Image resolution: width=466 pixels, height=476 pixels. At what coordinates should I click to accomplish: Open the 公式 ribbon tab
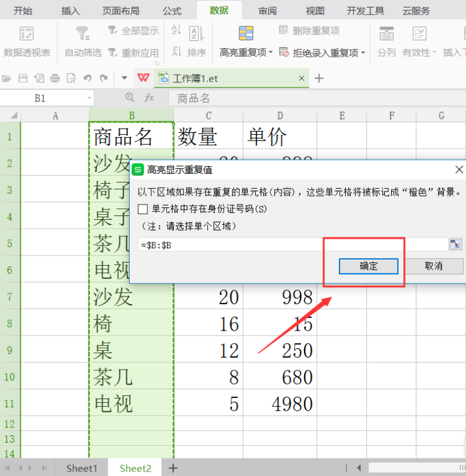pos(172,11)
